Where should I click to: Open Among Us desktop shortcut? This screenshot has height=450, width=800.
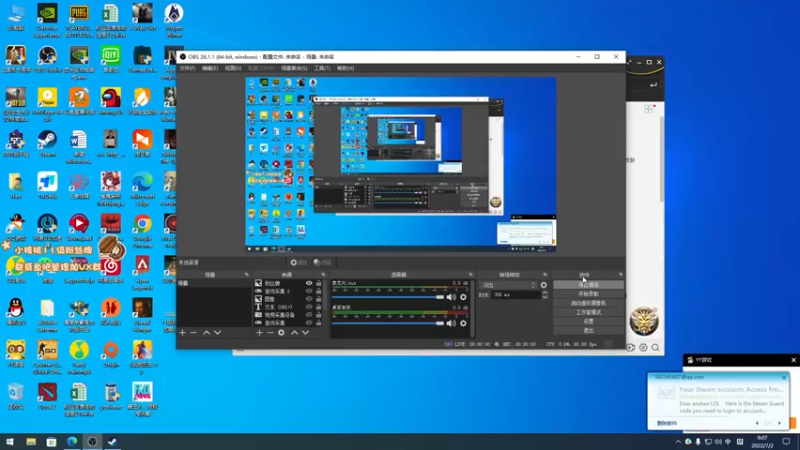[111, 101]
